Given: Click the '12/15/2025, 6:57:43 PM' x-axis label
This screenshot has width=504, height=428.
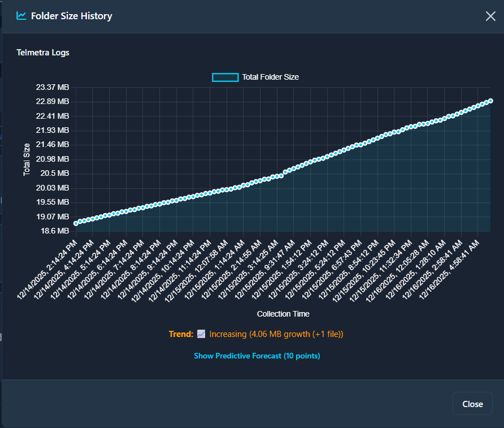Looking at the screenshot, I should (x=332, y=270).
